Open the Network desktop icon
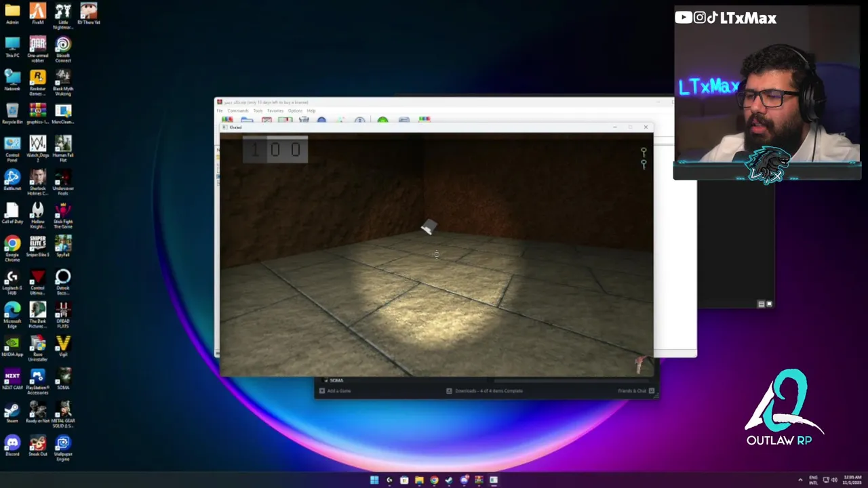 [x=12, y=80]
